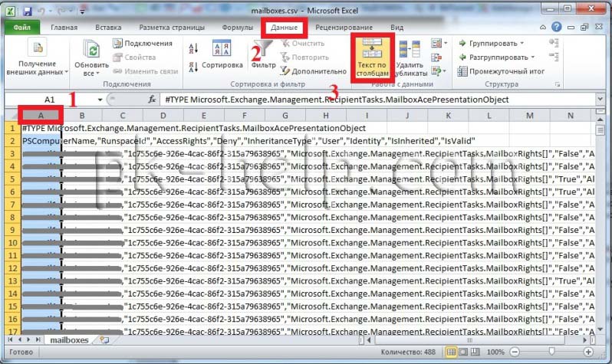Screen dimensions: 612x364
Task: Open Структура group dialog launcher
Action: [x=558, y=84]
